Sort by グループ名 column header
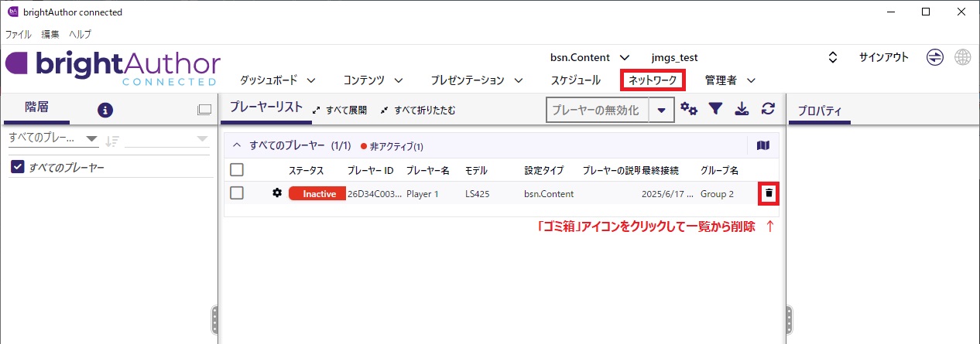This screenshot has height=344, width=980. 720,170
